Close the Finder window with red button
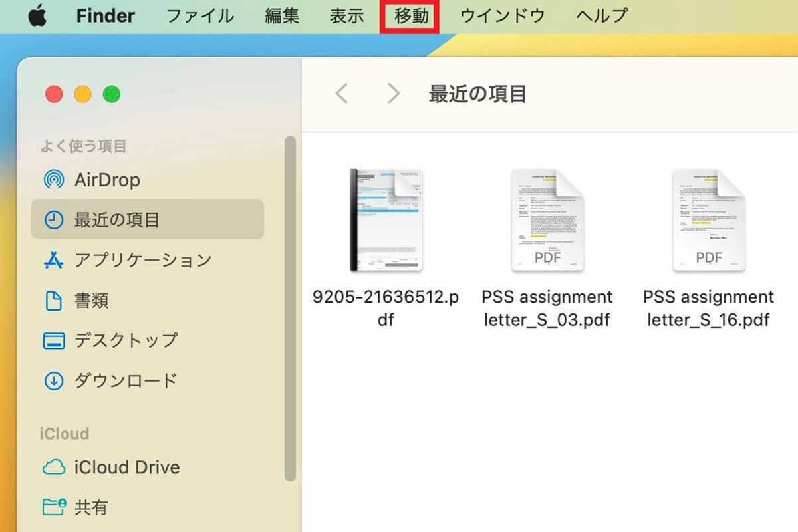The width and height of the screenshot is (798, 532). (54, 94)
